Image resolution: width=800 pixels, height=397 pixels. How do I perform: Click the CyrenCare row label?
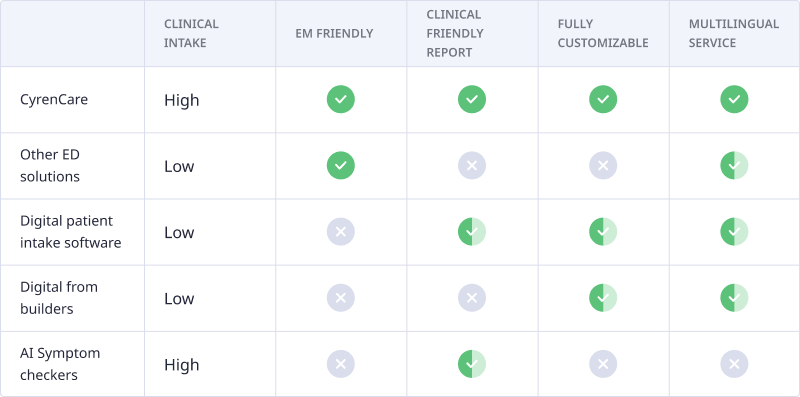tap(54, 100)
